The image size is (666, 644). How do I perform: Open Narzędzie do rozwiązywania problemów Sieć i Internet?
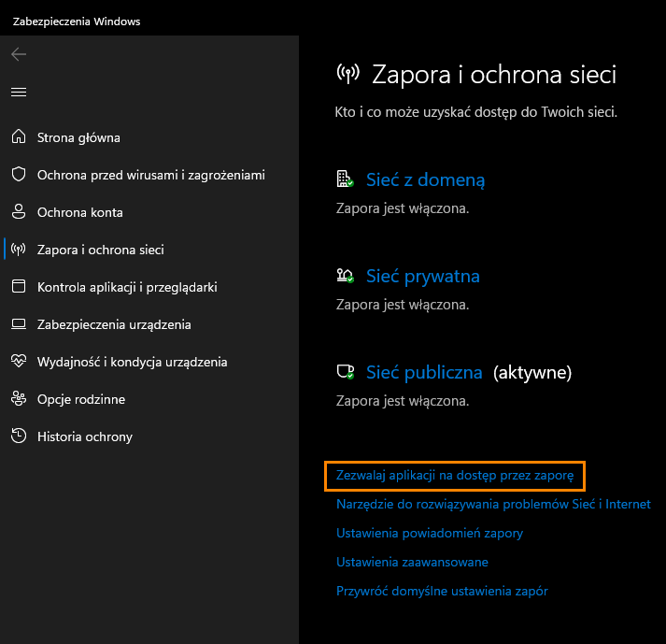(x=493, y=504)
